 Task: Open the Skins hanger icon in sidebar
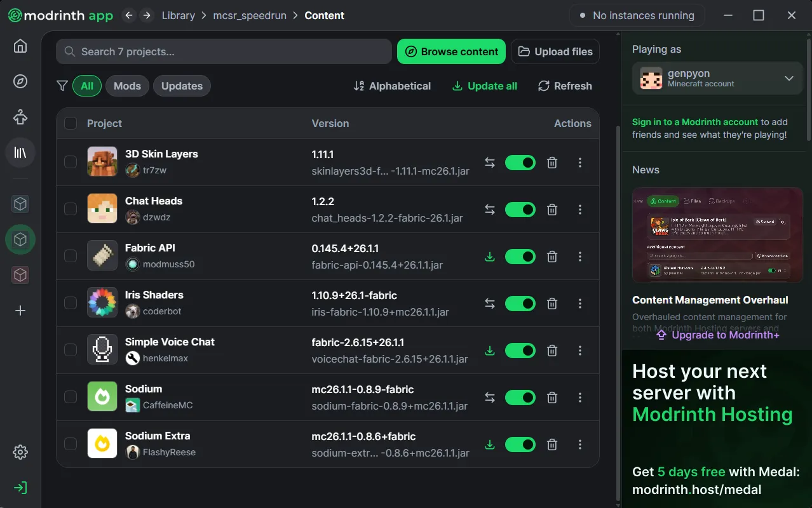pos(20,117)
